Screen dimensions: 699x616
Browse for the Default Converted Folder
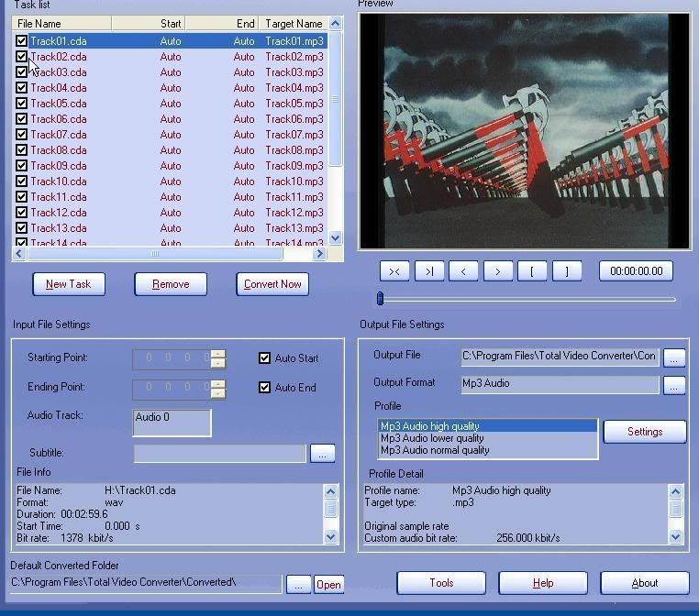[x=298, y=585]
